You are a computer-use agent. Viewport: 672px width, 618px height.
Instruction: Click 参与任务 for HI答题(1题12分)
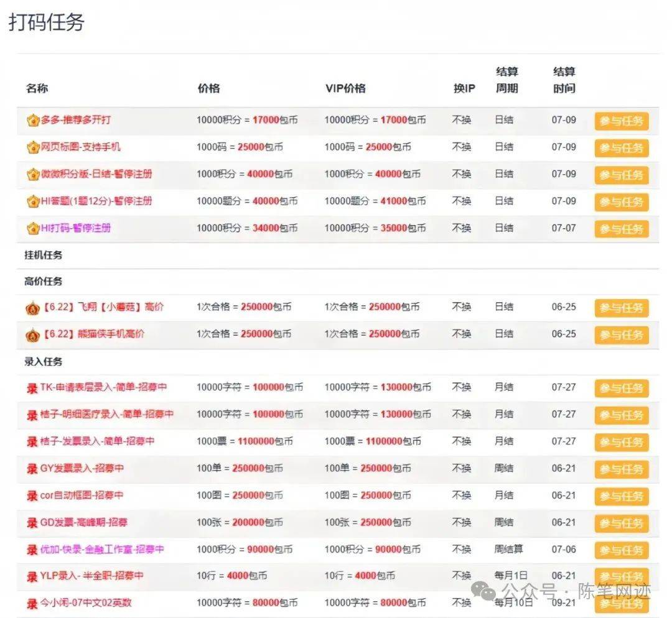click(x=622, y=202)
